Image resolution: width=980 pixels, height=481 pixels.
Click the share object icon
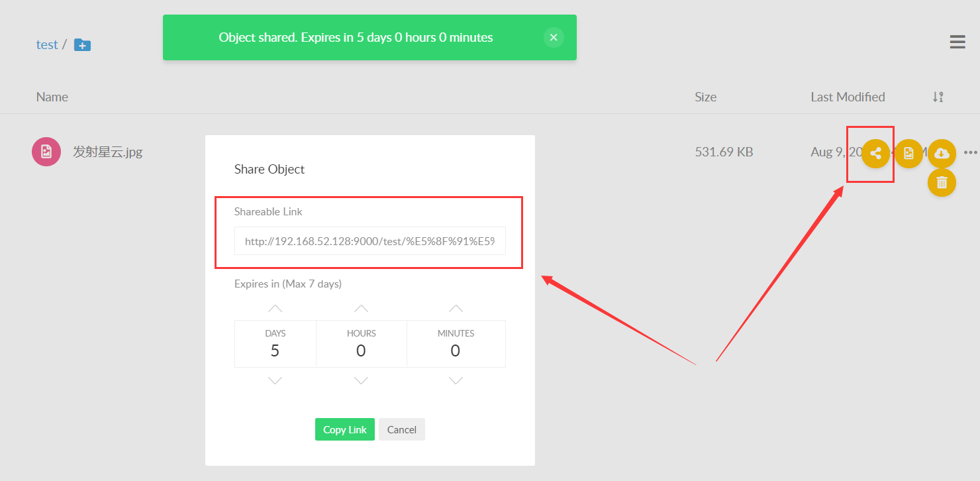tap(875, 154)
